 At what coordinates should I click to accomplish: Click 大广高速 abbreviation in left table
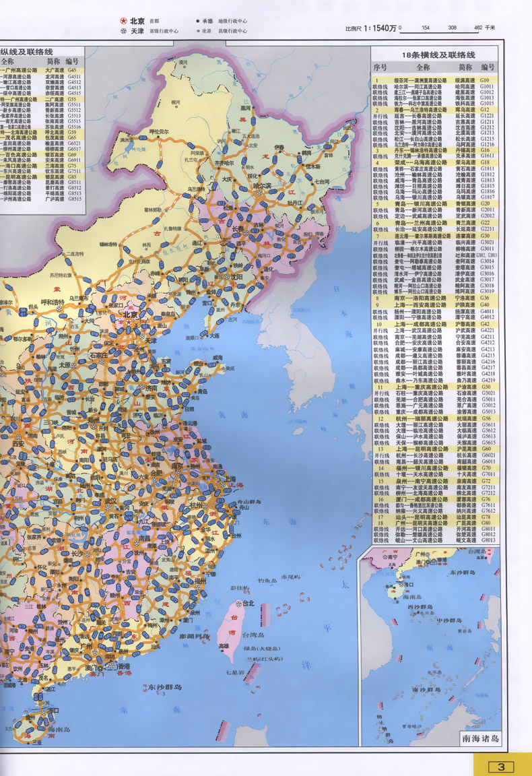tap(55, 71)
